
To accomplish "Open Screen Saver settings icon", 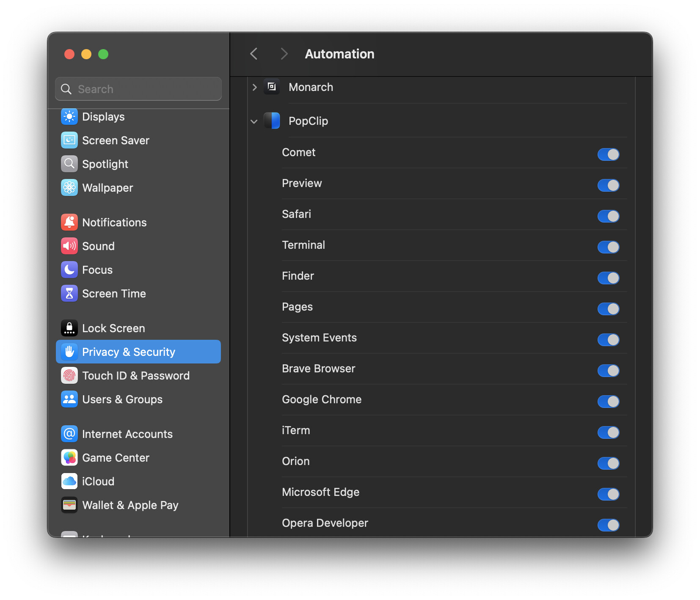I will (x=69, y=140).
